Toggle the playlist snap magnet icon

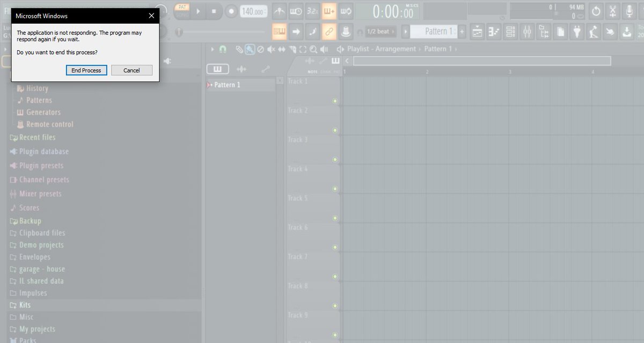[223, 49]
